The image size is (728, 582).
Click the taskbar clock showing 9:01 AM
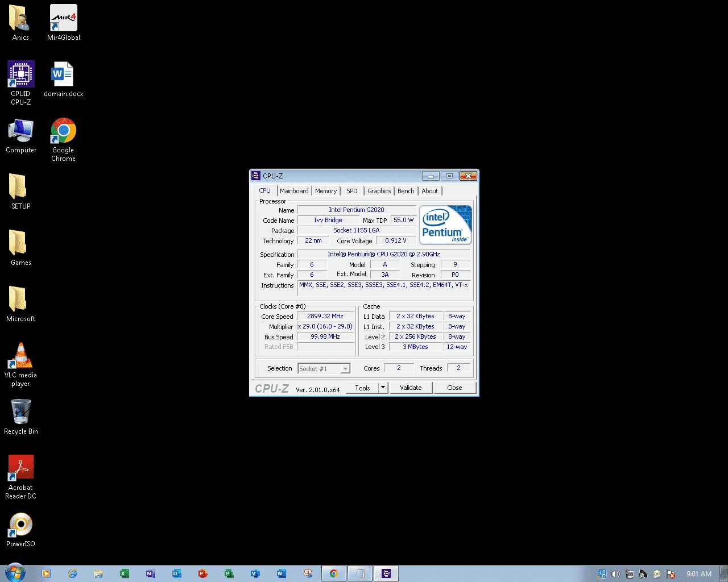click(699, 574)
